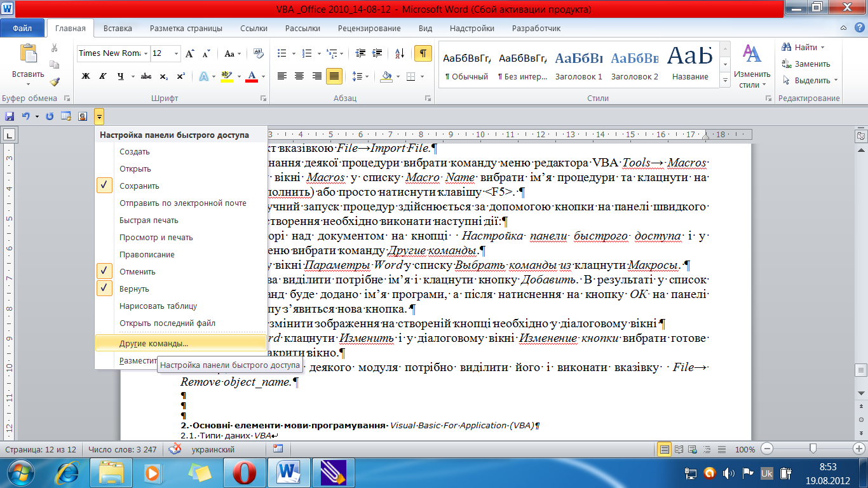Click the Format Painter brush icon
Image resolution: width=868 pixels, height=488 pixels.
pyautogui.click(x=55, y=81)
